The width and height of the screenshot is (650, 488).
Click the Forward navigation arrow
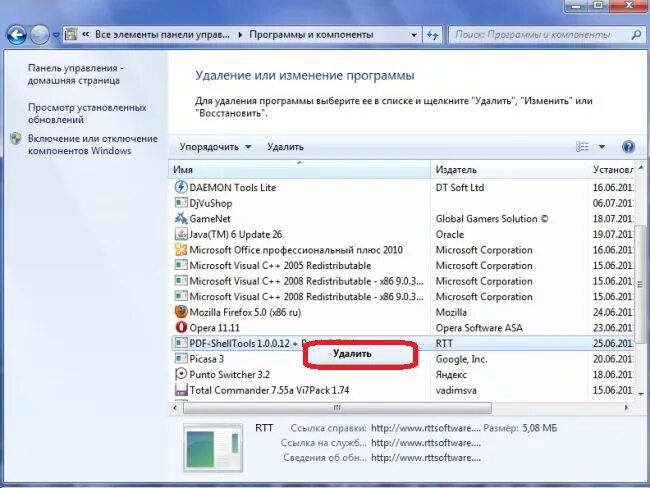click(x=40, y=35)
